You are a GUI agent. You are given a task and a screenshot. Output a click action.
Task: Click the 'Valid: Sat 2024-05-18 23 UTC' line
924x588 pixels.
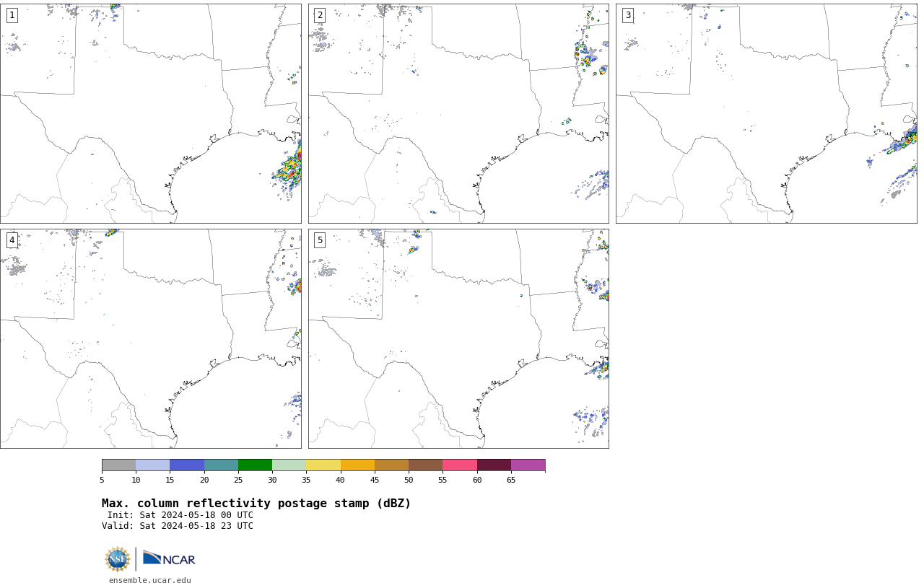tap(178, 526)
